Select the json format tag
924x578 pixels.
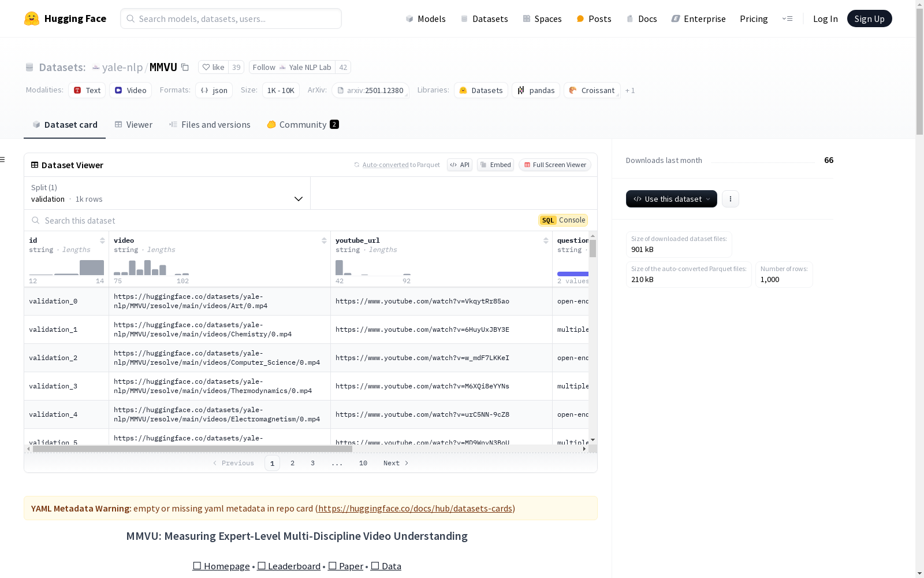214,90
